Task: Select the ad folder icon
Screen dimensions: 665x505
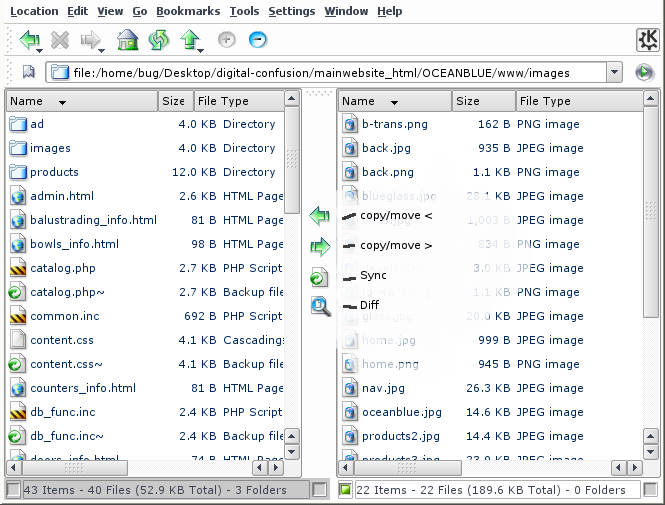Action: click(x=18, y=124)
